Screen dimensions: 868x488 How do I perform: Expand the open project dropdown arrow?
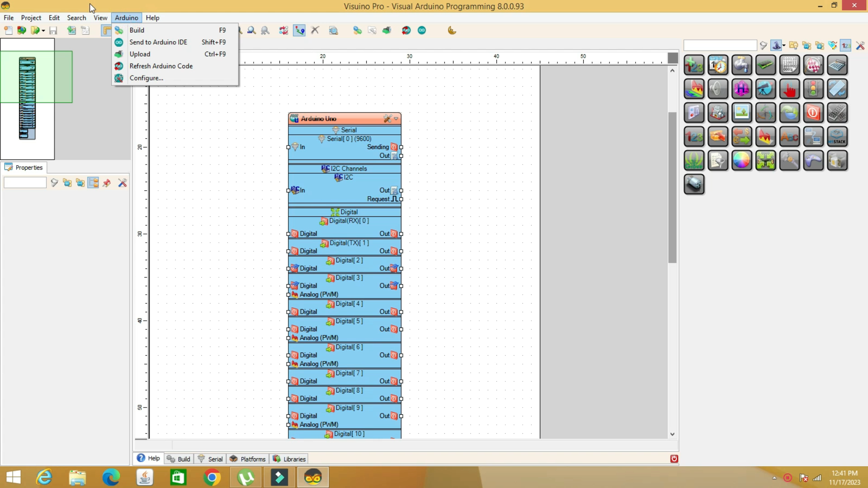43,31
